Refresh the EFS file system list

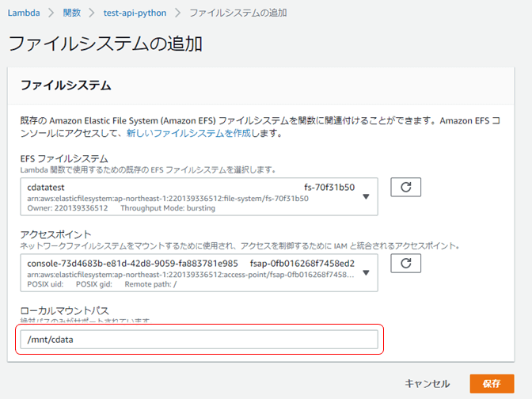406,187
